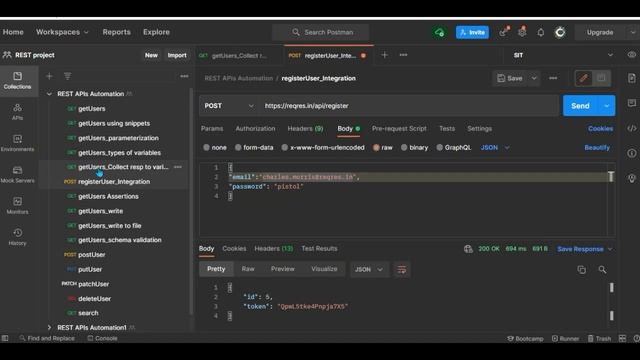
Task: Open the request three-dot menu beside Save
Action: (x=553, y=78)
